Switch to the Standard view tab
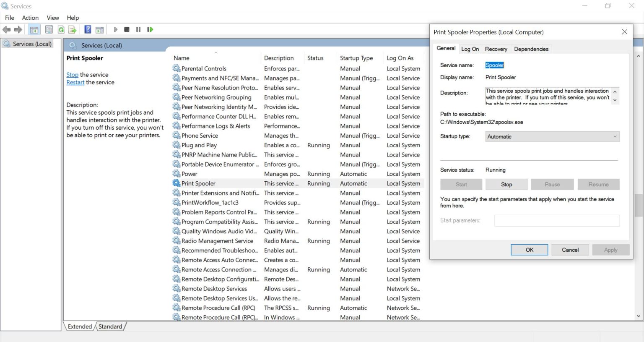 pos(110,326)
